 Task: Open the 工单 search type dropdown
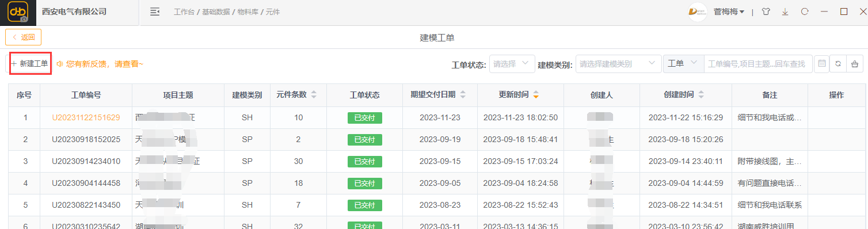(x=684, y=64)
